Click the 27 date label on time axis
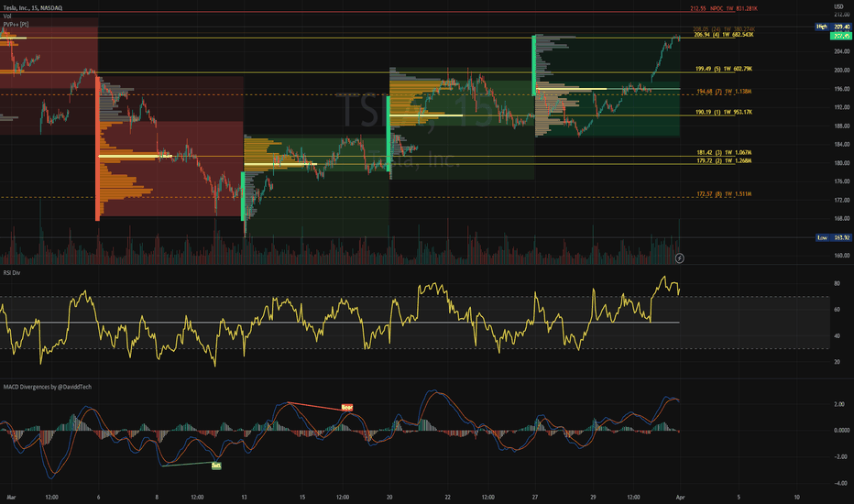Image resolution: width=854 pixels, height=504 pixels. tap(535, 498)
